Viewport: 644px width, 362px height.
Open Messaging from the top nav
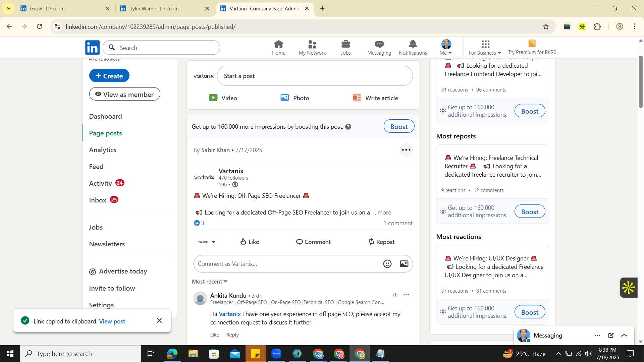(x=379, y=48)
